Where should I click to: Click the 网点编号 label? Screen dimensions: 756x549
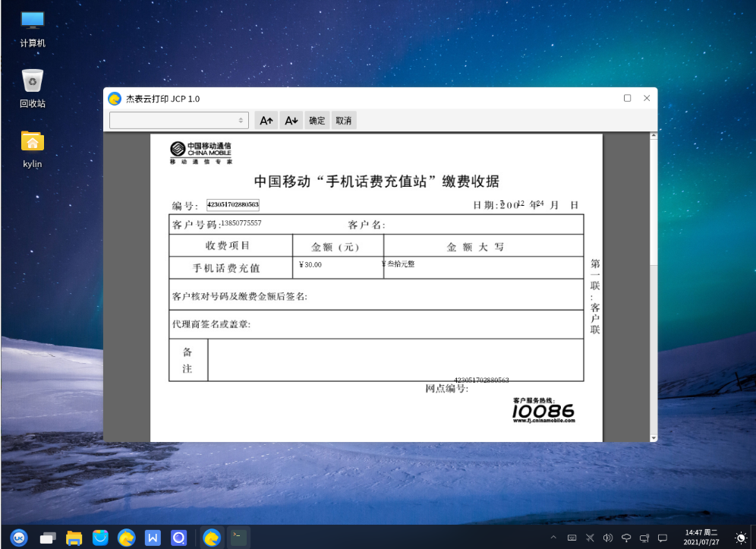(446, 389)
